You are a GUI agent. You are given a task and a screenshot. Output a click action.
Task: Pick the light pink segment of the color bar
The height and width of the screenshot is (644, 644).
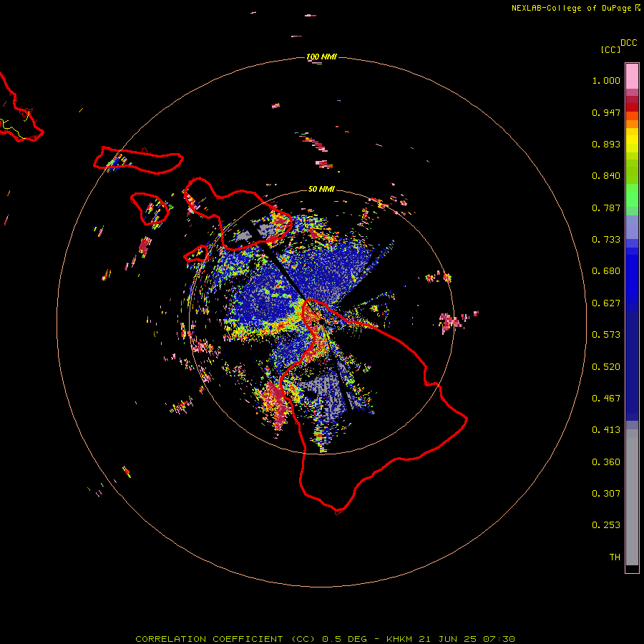[632, 77]
